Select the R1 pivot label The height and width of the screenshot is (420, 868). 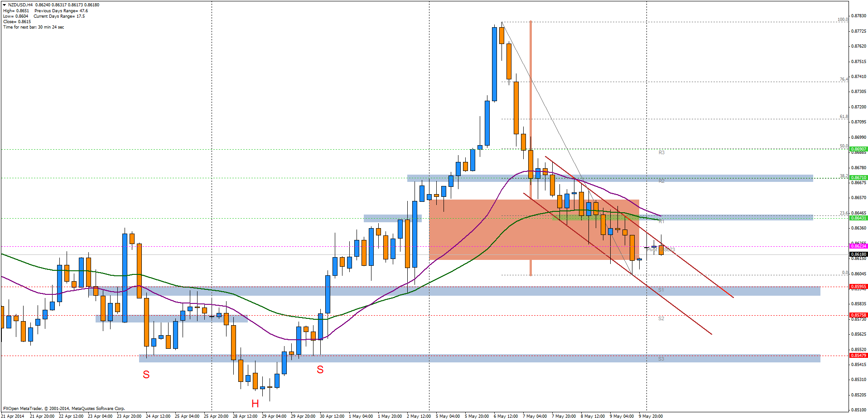661,221
